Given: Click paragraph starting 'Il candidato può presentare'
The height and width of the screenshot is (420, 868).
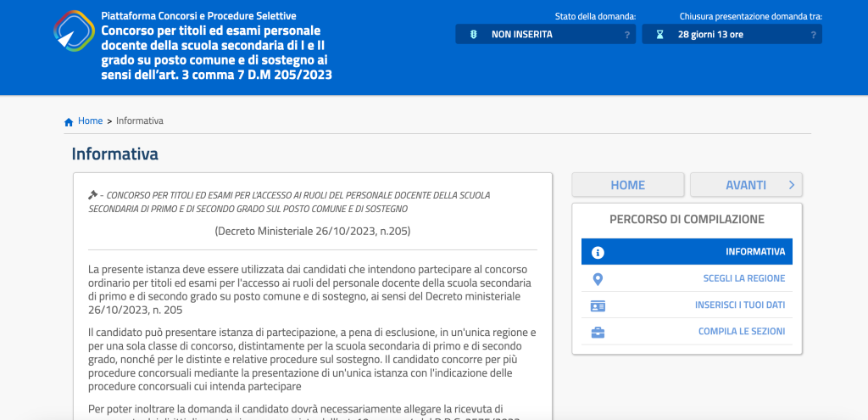Looking at the screenshot, I should [312, 359].
